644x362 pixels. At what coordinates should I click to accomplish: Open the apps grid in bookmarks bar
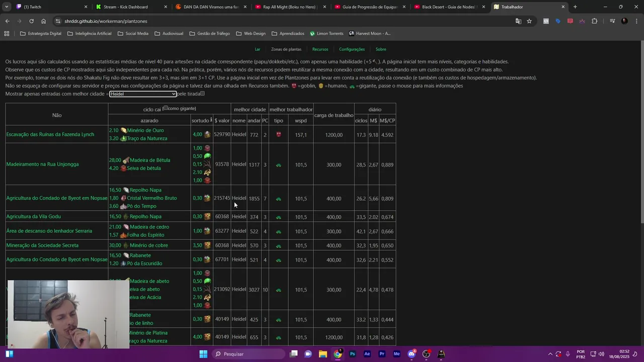click(7, 34)
